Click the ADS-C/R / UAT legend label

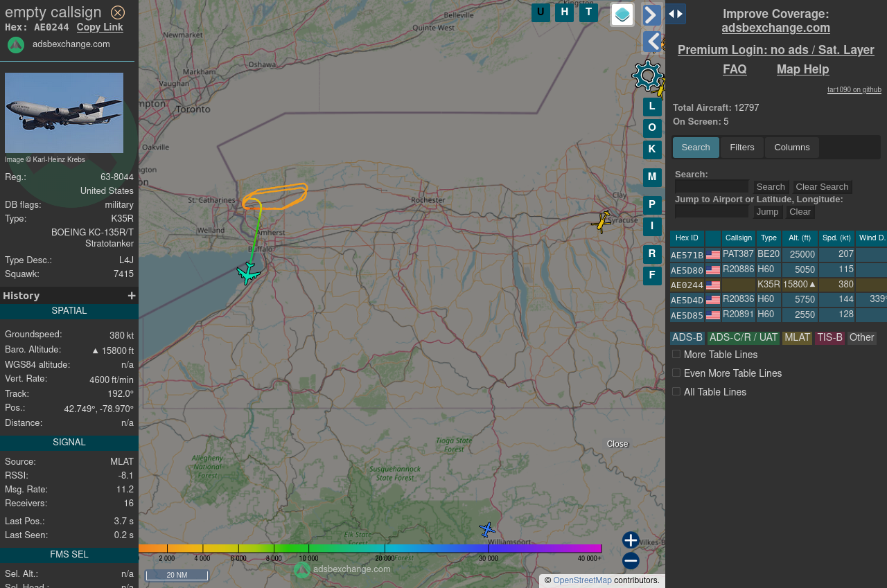(744, 338)
